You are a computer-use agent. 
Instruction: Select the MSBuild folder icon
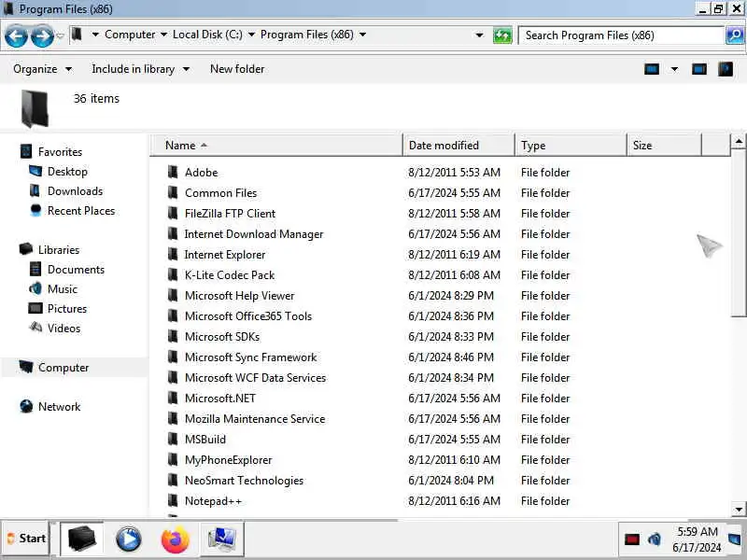173,439
